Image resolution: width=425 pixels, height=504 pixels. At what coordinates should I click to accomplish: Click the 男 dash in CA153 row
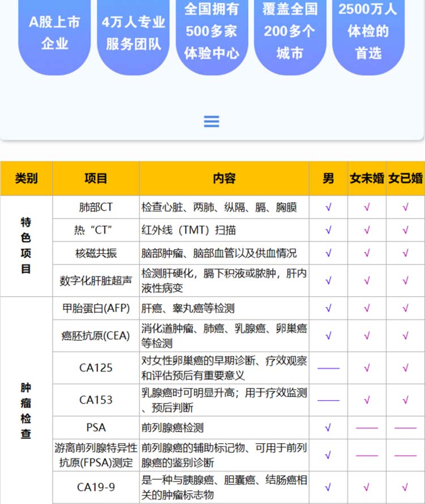(328, 400)
